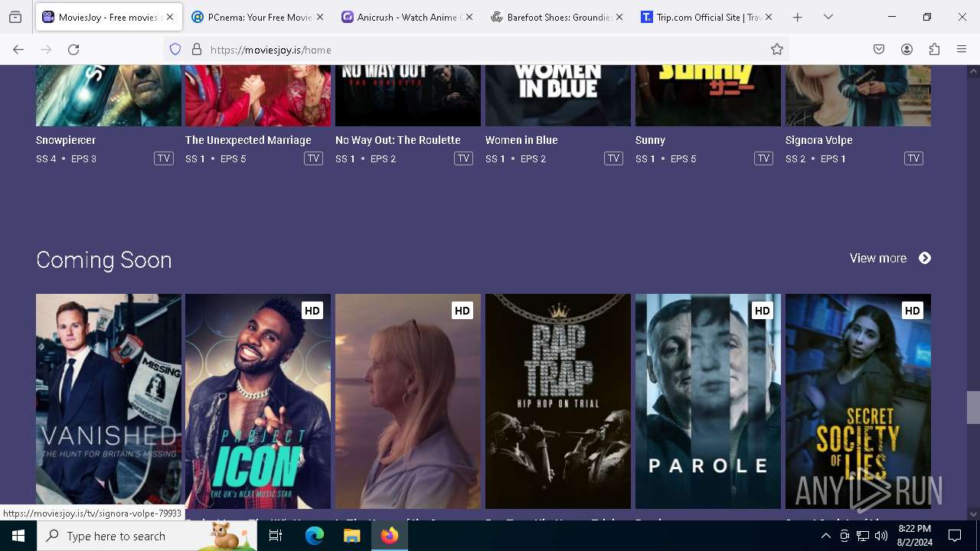
Task: Open Task View on the taskbar
Action: coord(276,536)
